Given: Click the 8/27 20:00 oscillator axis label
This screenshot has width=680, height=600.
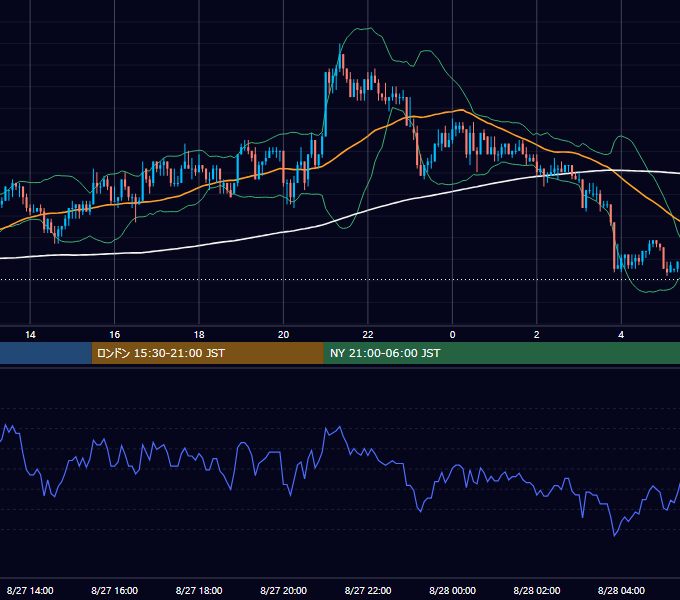Looking at the screenshot, I should tap(283, 590).
